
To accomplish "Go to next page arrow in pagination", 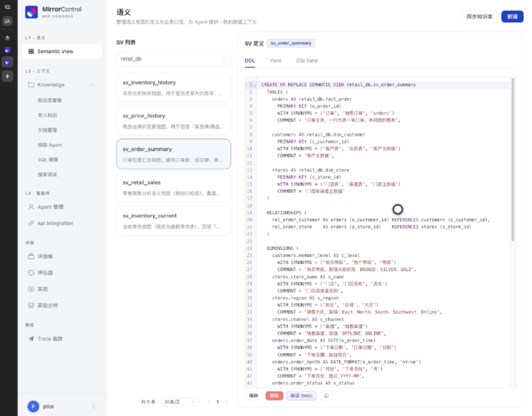I will point(227,402).
